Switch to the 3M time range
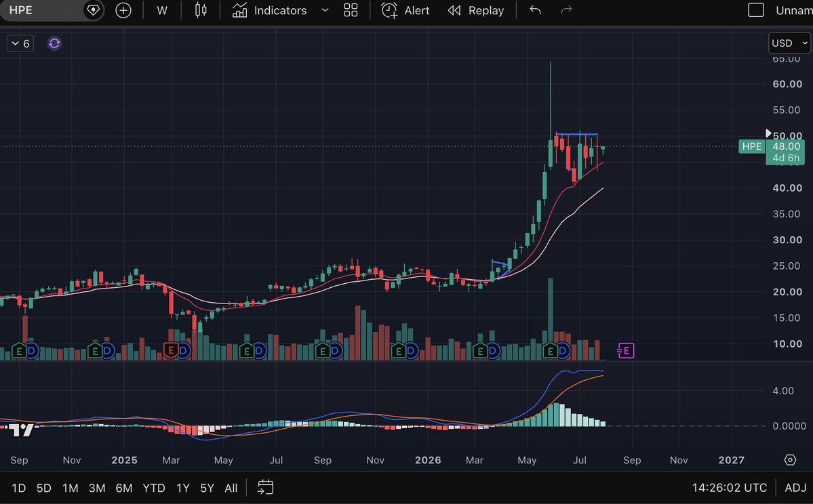813x504 pixels. tap(97, 488)
